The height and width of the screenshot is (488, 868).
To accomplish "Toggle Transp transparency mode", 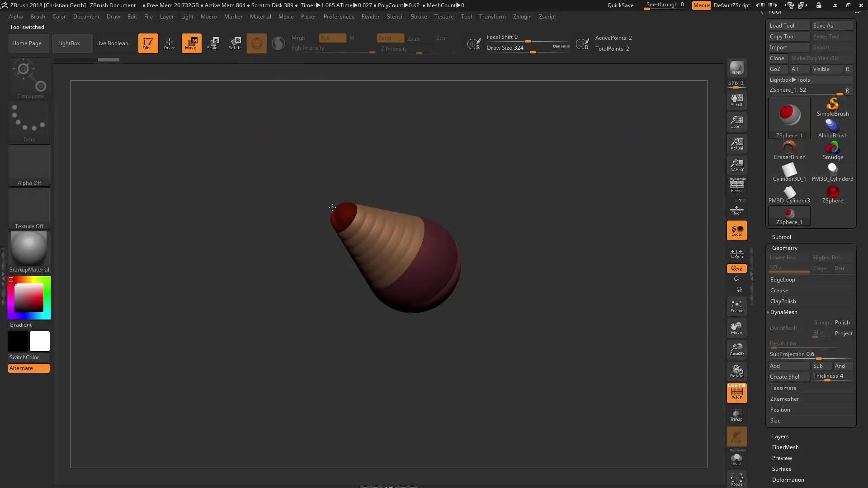I will [736, 415].
